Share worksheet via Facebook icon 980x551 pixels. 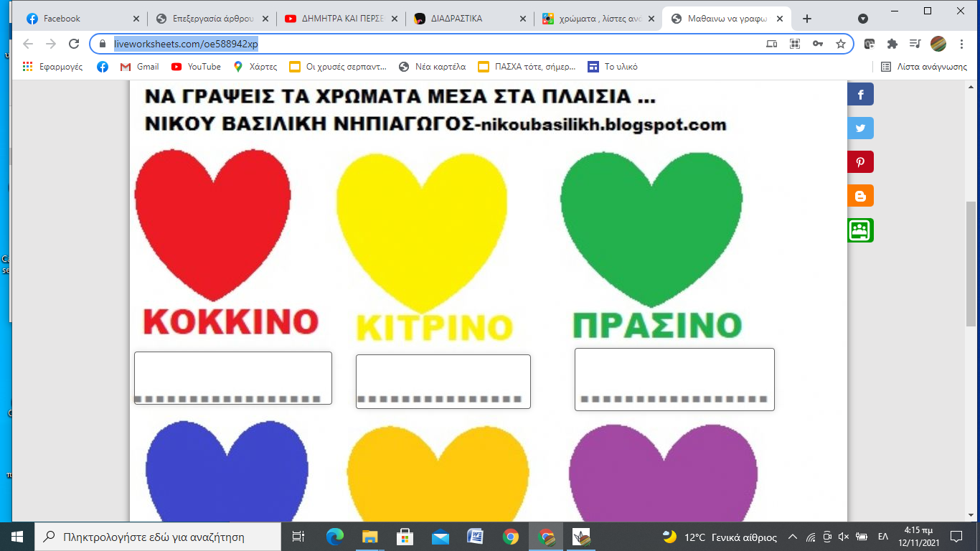(x=860, y=94)
